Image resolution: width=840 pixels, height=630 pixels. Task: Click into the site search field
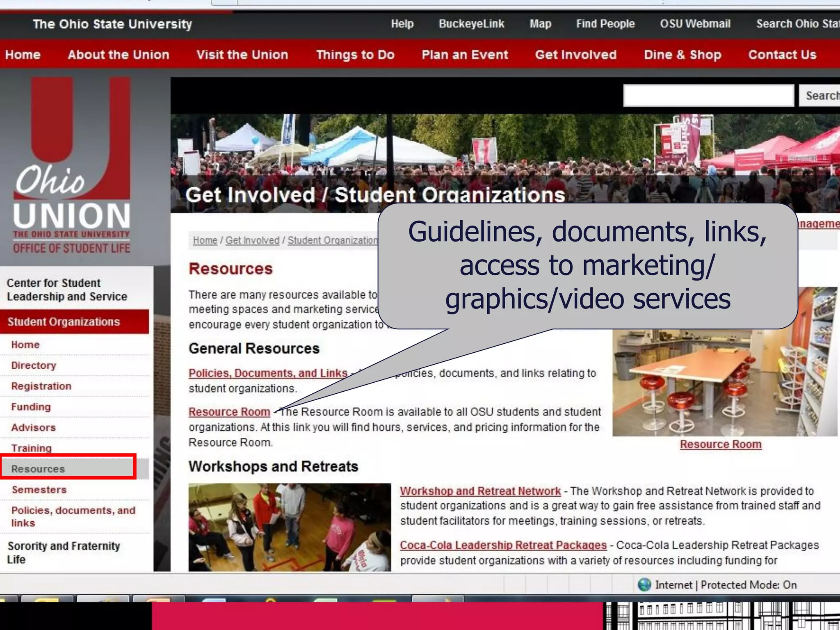708,96
